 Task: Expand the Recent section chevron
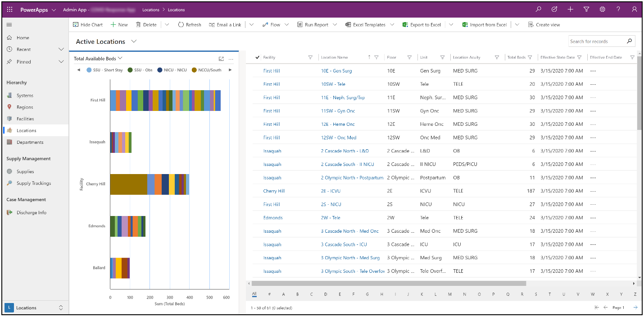61,49
